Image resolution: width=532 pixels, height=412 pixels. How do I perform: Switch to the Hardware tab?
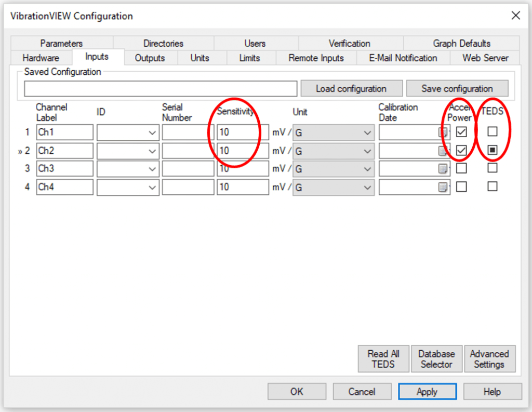(41, 58)
